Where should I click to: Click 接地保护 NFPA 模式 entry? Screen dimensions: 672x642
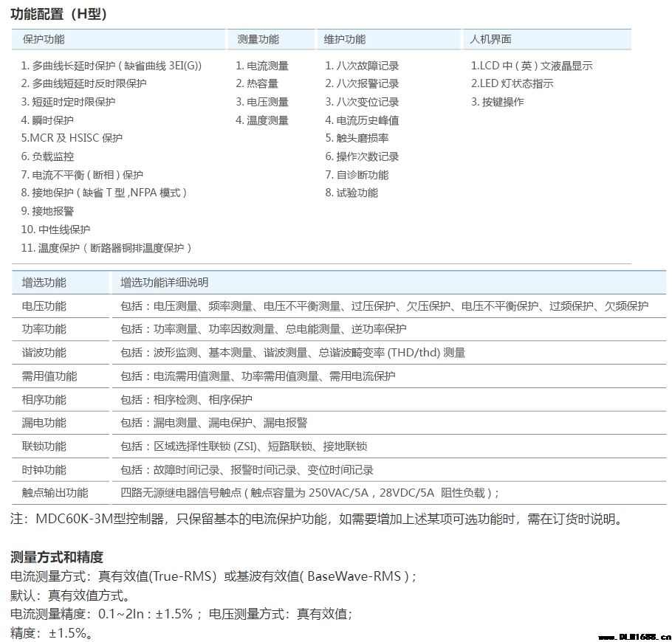pos(104,193)
